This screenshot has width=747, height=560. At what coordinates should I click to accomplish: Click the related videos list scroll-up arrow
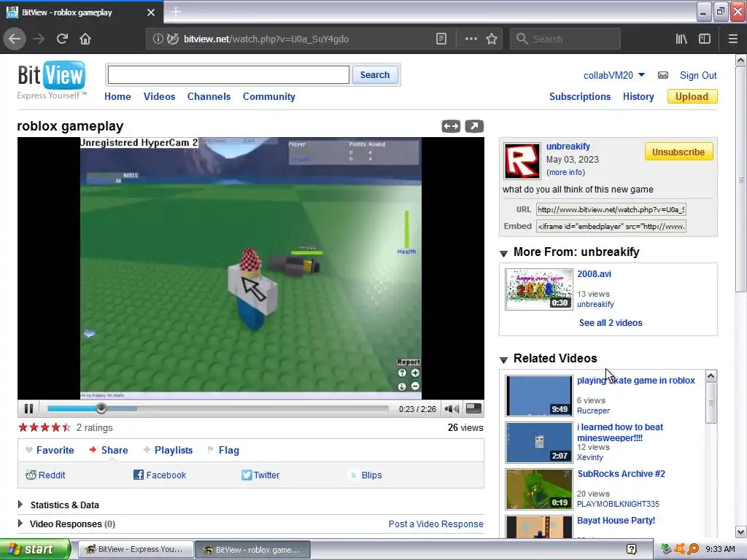click(711, 376)
